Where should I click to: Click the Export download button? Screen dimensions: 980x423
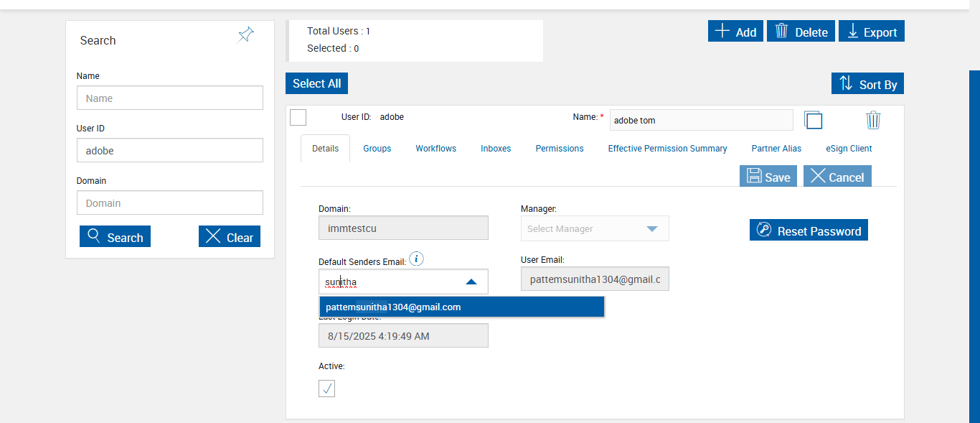point(871,32)
